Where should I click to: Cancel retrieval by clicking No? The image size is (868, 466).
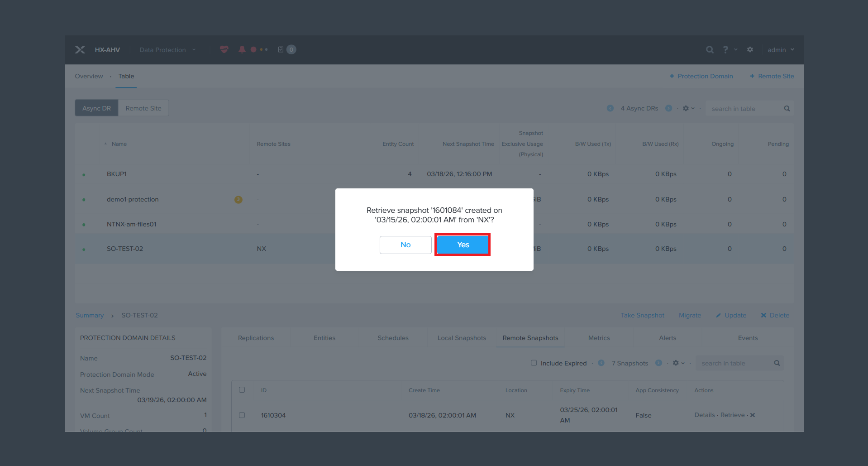click(x=405, y=245)
